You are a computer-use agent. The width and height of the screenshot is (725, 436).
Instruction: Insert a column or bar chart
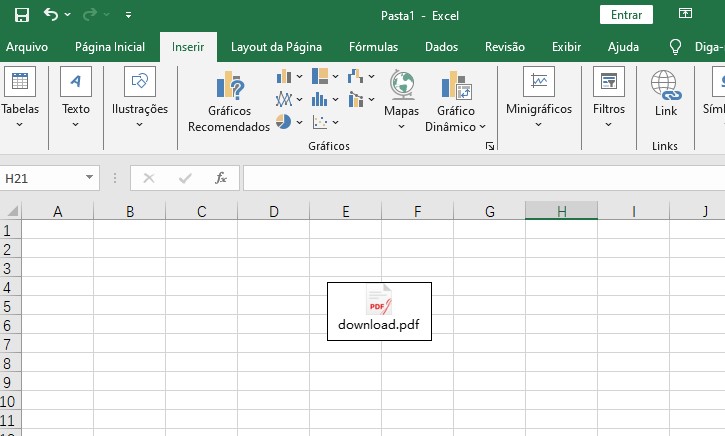(x=284, y=76)
